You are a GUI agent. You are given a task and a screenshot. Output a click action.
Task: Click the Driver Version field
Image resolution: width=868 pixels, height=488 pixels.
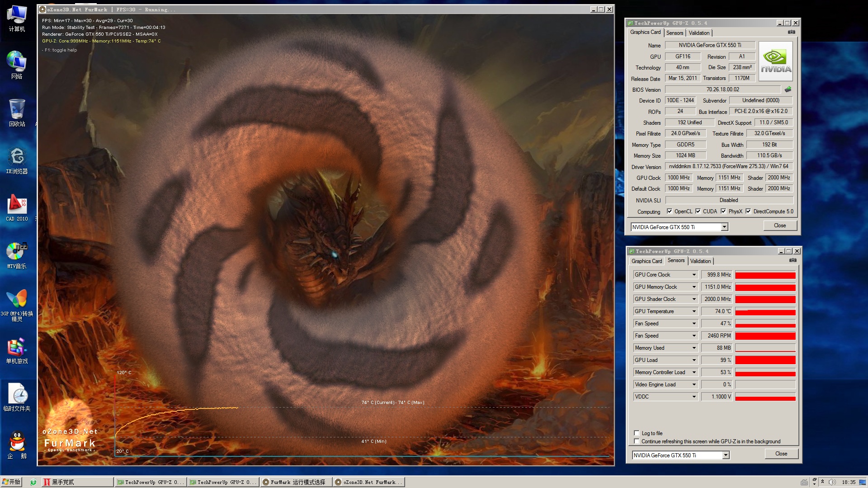click(x=729, y=167)
